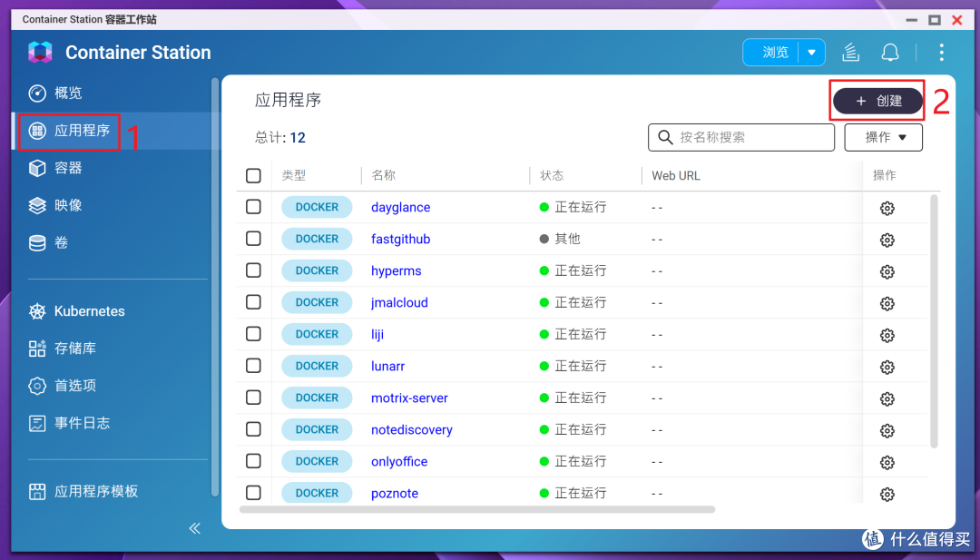Open the 操作 dropdown menu
This screenshot has width=980, height=560.
883,137
